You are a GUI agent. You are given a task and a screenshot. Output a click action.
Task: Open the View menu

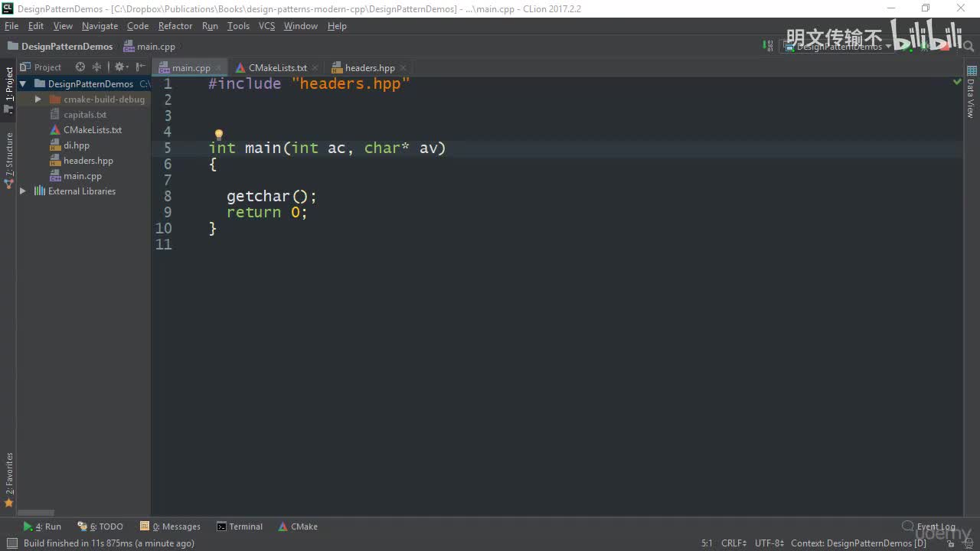pos(63,26)
